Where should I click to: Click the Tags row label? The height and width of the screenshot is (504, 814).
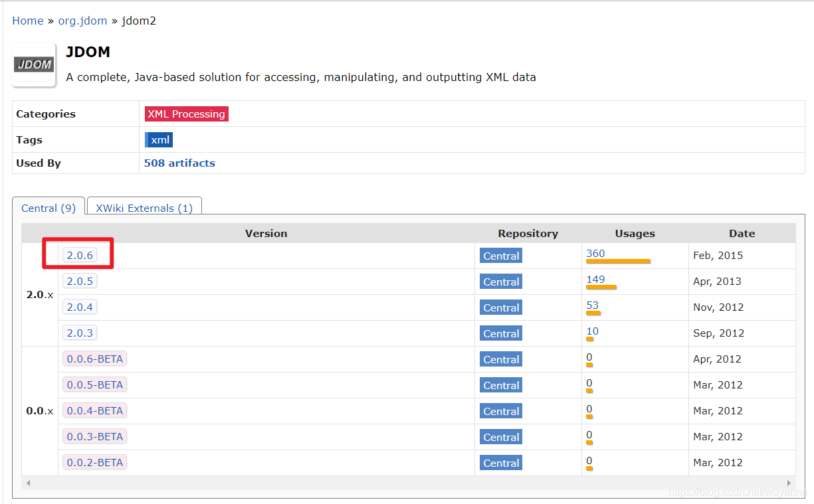(29, 140)
